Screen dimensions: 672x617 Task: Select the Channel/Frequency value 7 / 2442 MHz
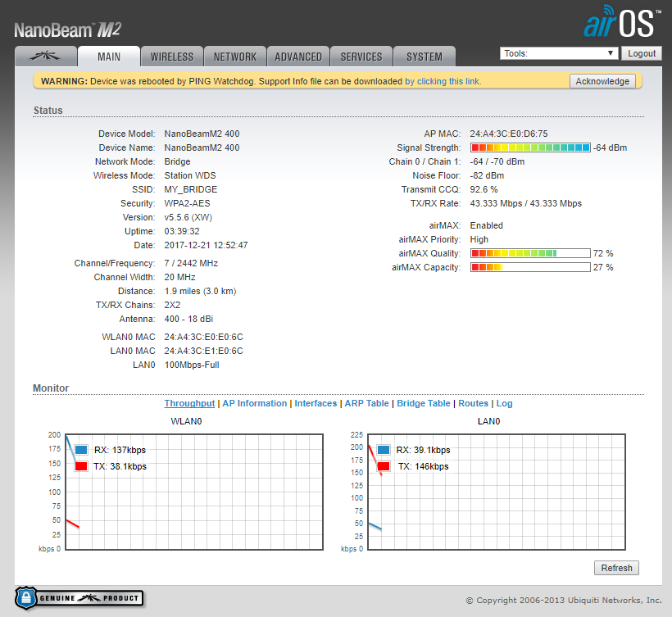[x=191, y=263]
